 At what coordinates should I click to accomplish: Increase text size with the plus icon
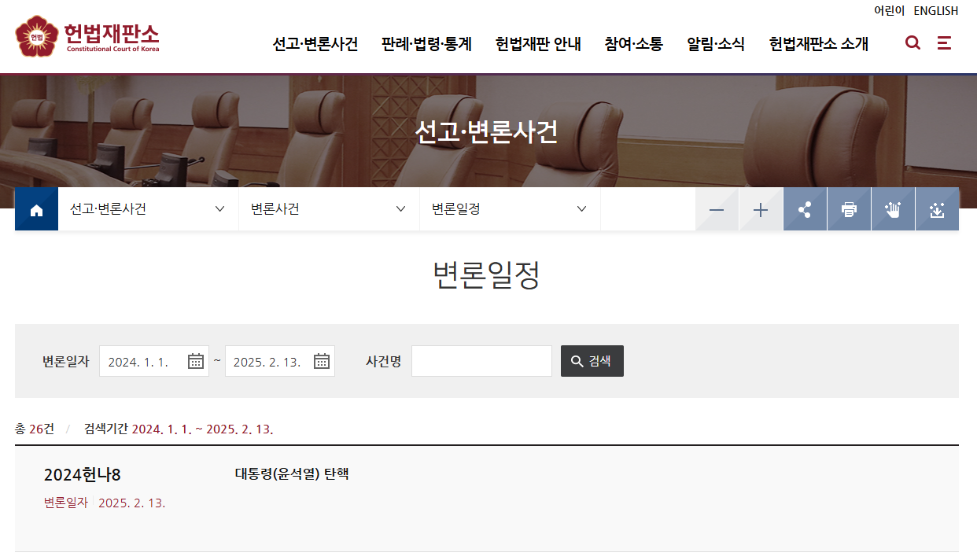pos(761,208)
